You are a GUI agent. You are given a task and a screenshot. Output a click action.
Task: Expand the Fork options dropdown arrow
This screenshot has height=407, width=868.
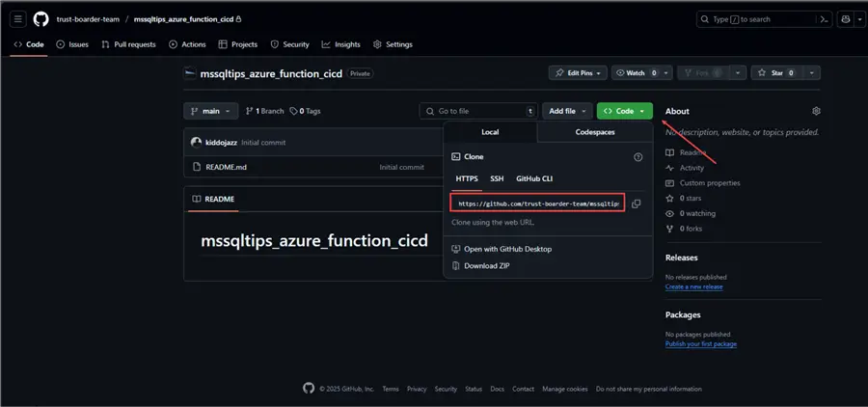738,73
